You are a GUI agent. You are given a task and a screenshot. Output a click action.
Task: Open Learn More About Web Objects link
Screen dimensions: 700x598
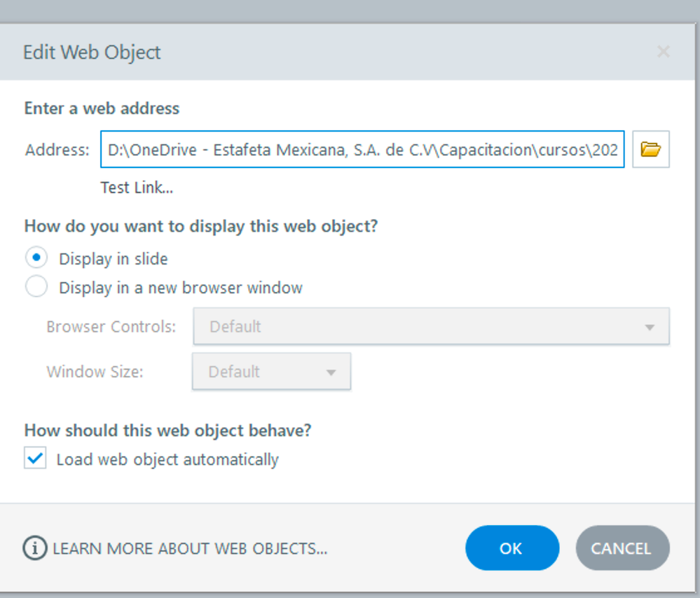pos(190,548)
